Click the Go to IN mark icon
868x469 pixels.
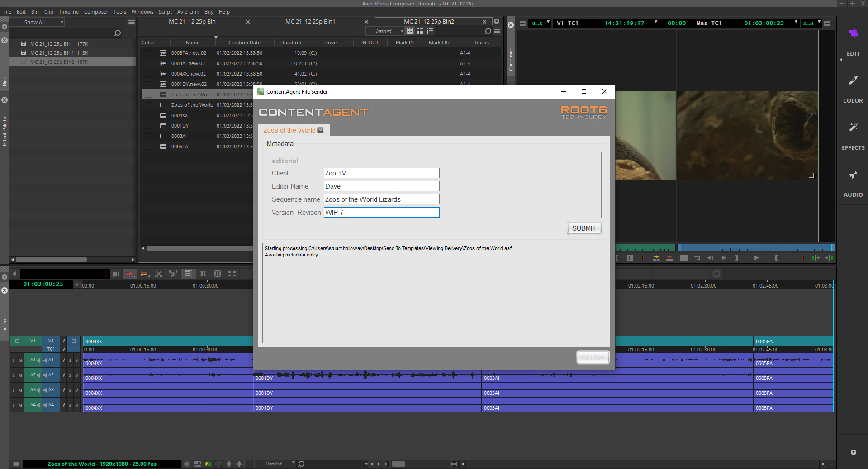click(x=816, y=258)
